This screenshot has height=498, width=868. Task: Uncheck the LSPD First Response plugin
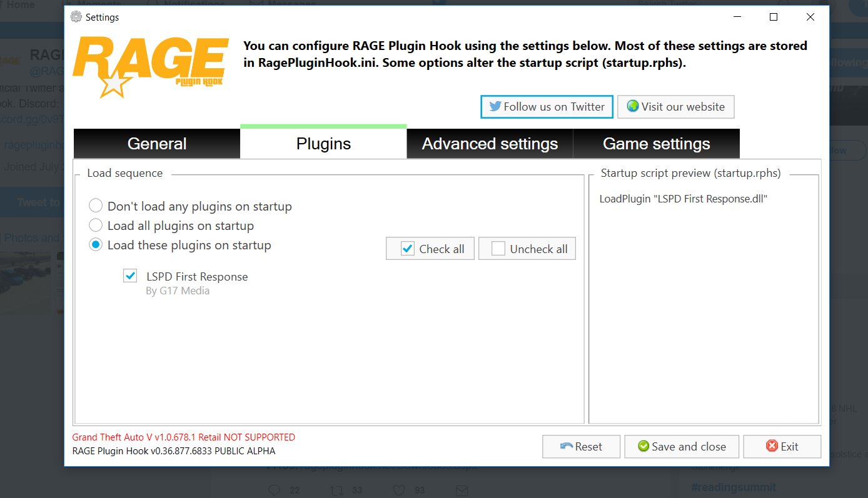(129, 275)
